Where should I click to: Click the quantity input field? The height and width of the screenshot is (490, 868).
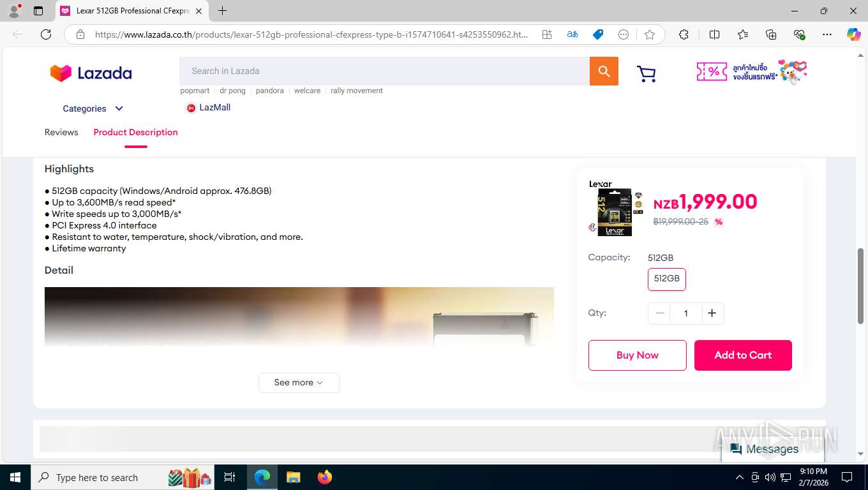(x=686, y=313)
